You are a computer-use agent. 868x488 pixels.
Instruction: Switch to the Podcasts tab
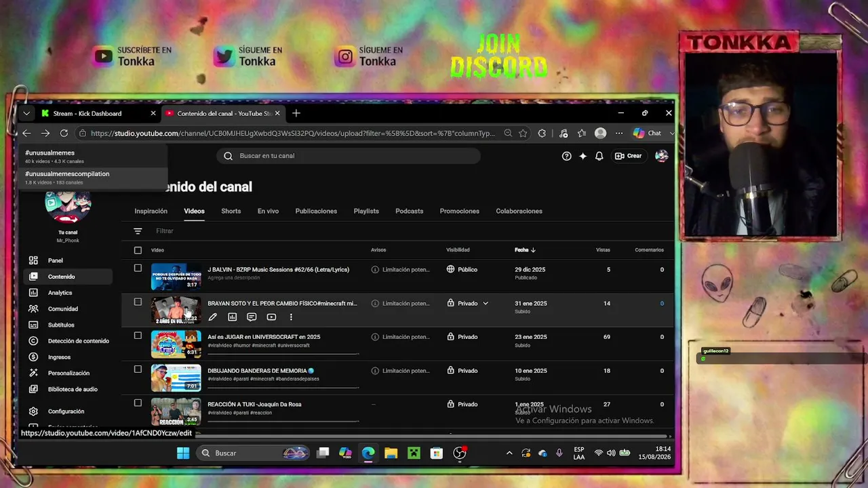point(409,211)
